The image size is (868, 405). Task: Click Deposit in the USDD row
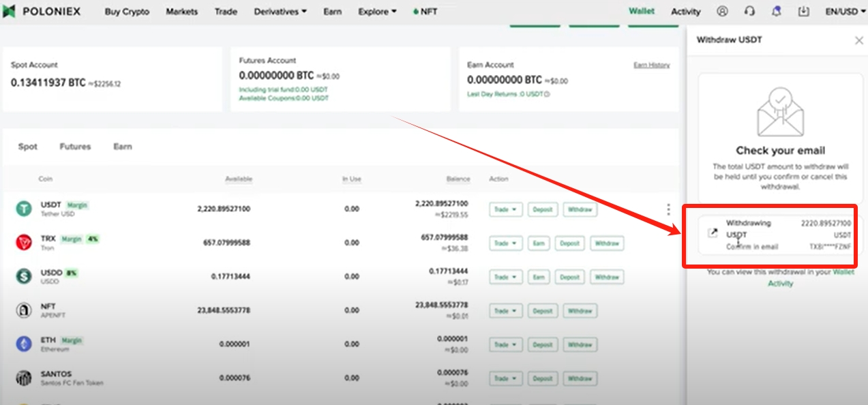coord(570,277)
